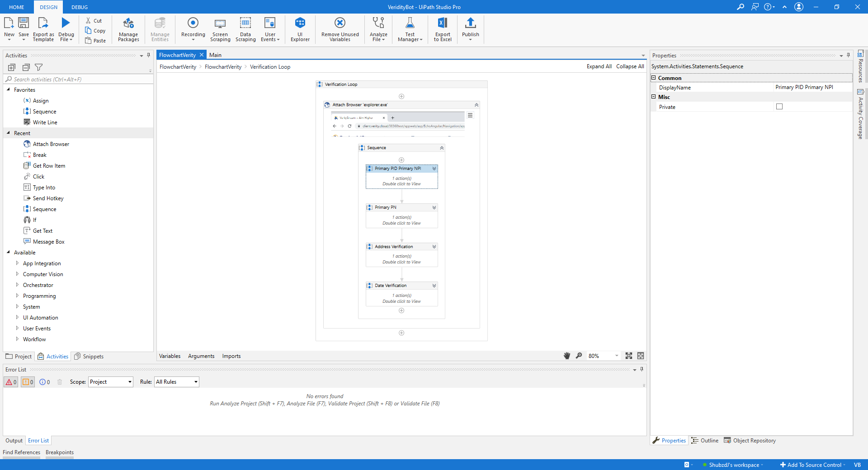Image resolution: width=868 pixels, height=470 pixels.
Task: Open the Main document tab
Action: pyautogui.click(x=216, y=55)
